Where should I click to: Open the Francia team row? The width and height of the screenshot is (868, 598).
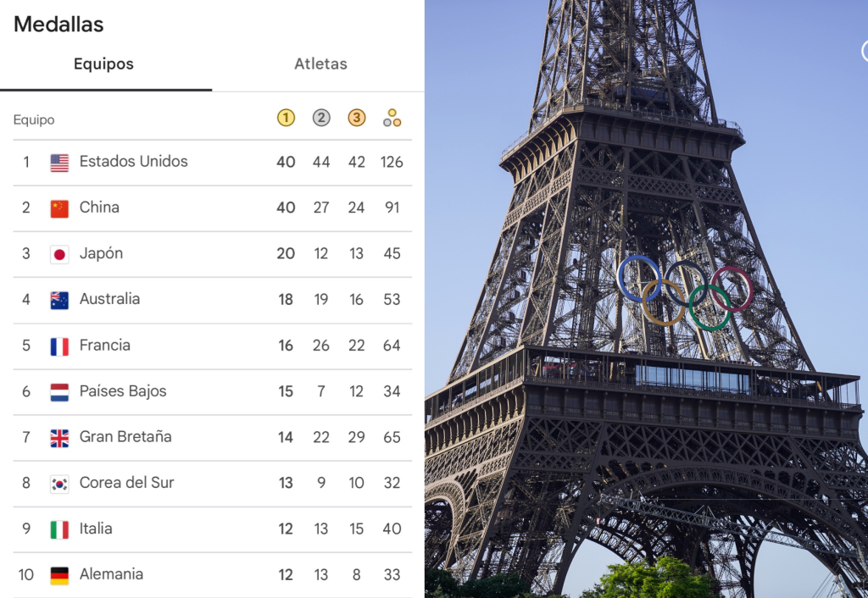click(213, 346)
